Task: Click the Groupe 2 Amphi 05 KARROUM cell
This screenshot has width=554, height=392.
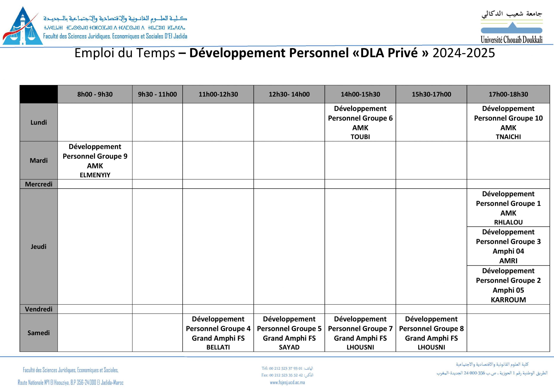Action: [508, 285]
